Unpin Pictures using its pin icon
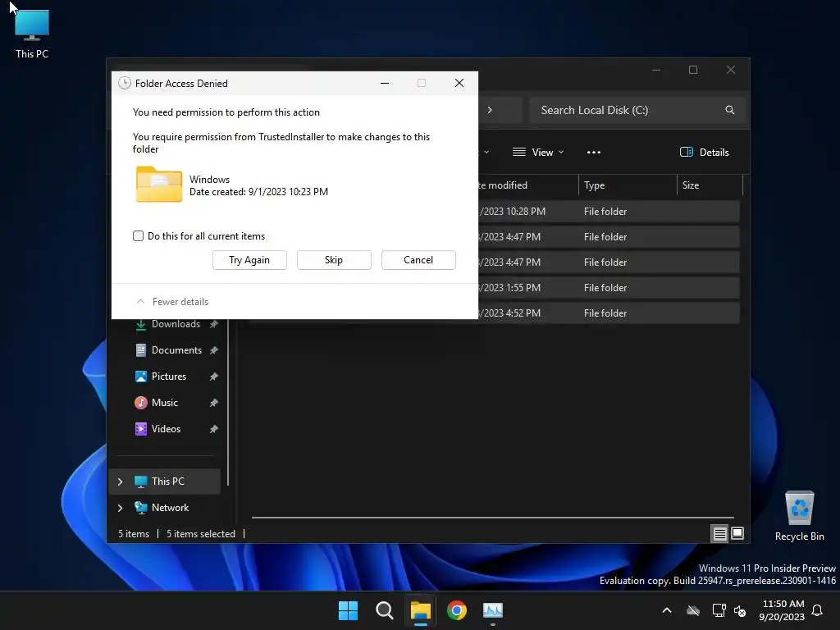 [x=214, y=376]
